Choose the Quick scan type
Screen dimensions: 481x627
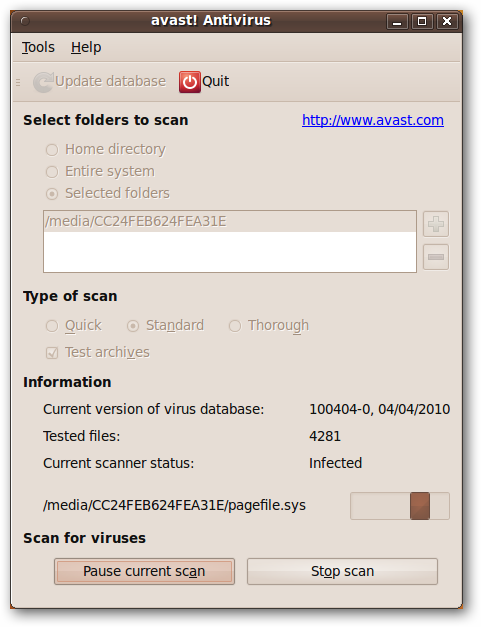(52, 326)
